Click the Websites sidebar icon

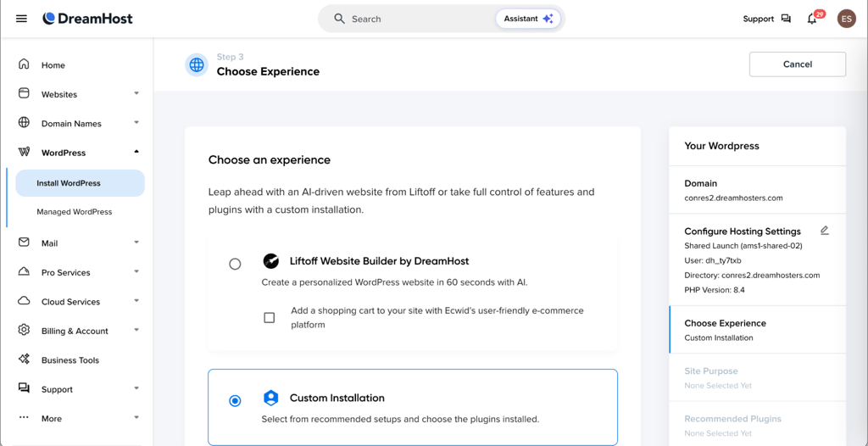24,93
